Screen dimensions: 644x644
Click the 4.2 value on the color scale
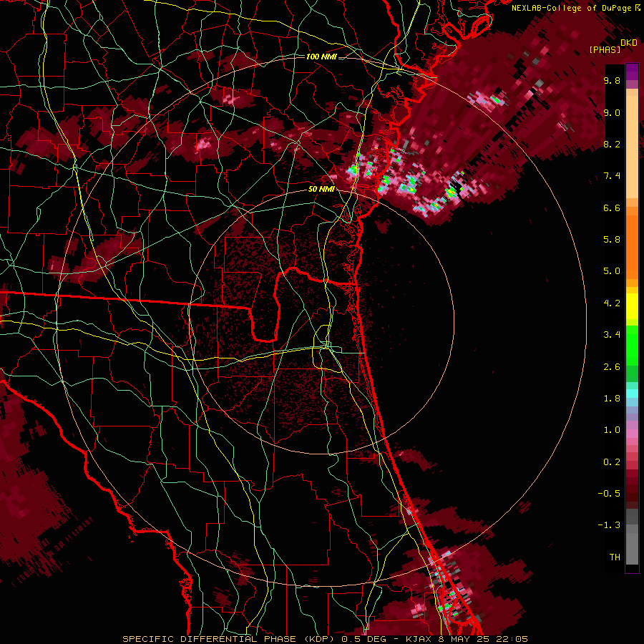[612, 303]
